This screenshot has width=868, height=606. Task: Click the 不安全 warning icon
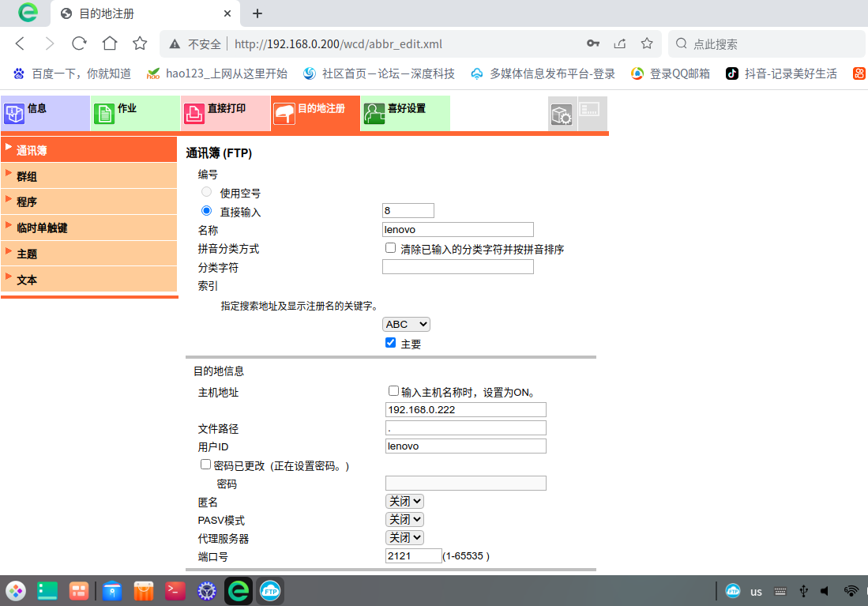click(x=175, y=43)
